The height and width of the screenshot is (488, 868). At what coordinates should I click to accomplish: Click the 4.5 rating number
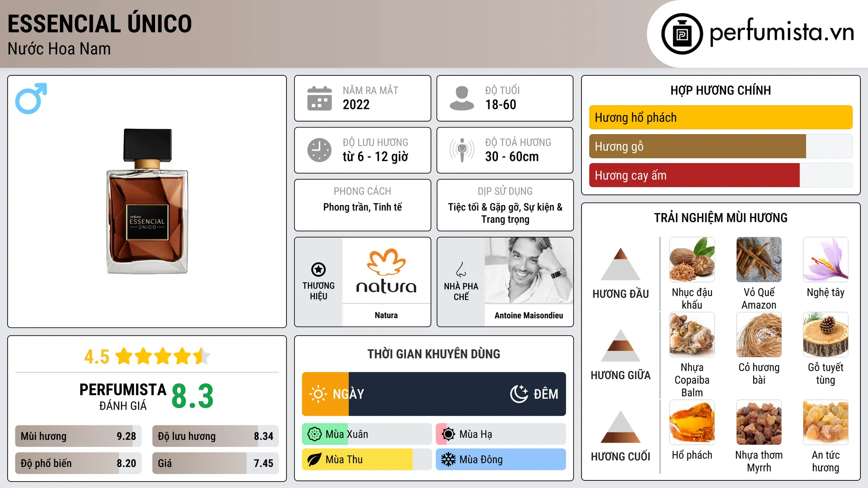(97, 357)
